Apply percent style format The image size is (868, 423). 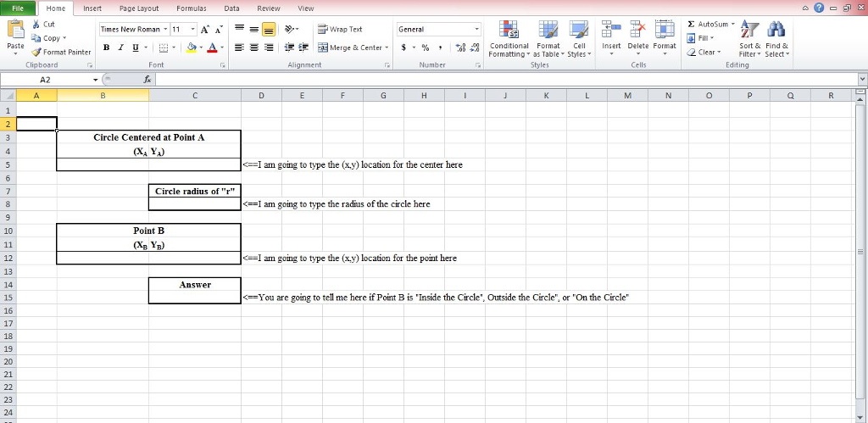pyautogui.click(x=426, y=47)
